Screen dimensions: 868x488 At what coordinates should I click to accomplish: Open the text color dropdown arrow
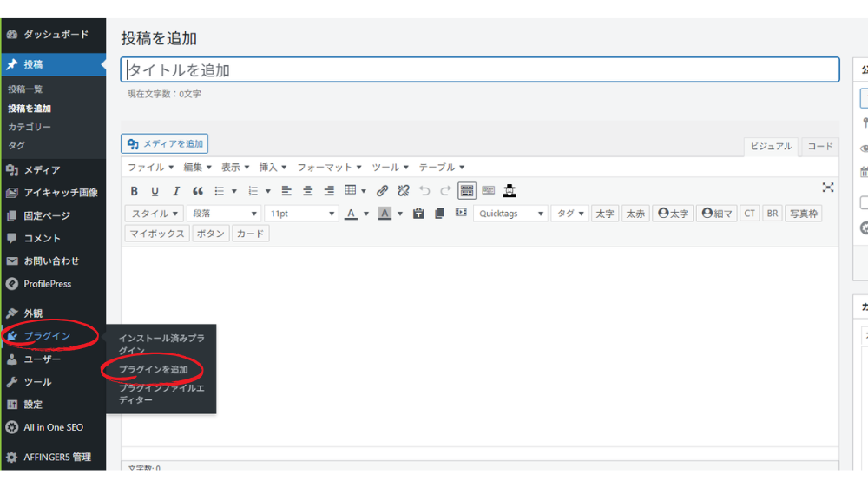(x=366, y=214)
